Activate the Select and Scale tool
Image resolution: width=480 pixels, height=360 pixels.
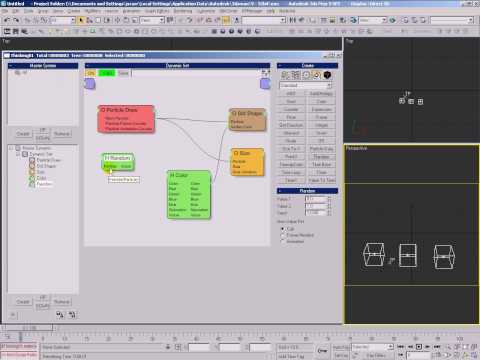pyautogui.click(x=134, y=20)
